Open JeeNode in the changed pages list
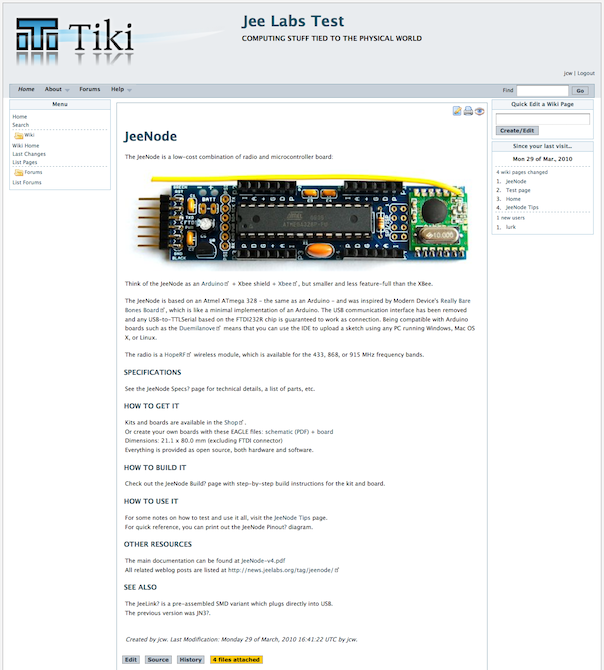604x670 pixels. tap(516, 182)
